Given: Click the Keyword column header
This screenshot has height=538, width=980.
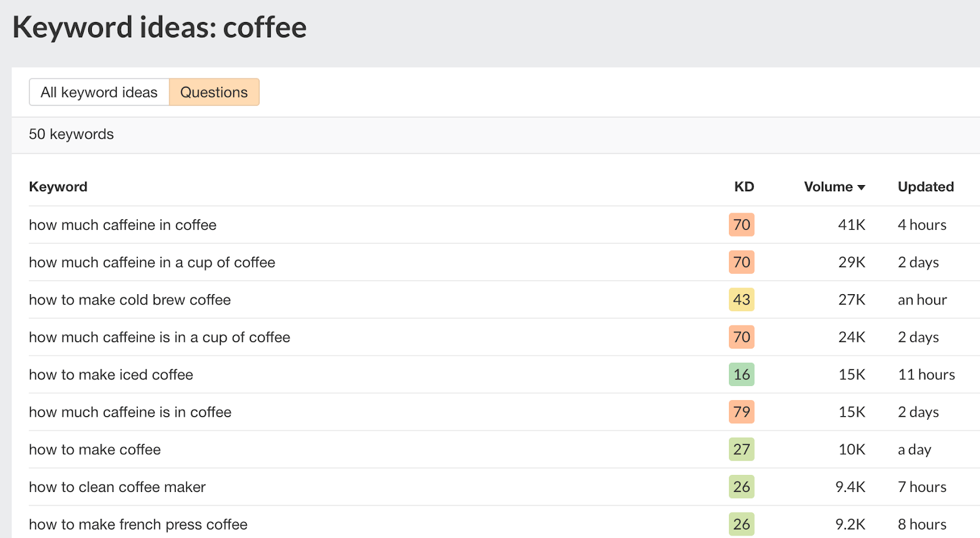Looking at the screenshot, I should coord(58,187).
